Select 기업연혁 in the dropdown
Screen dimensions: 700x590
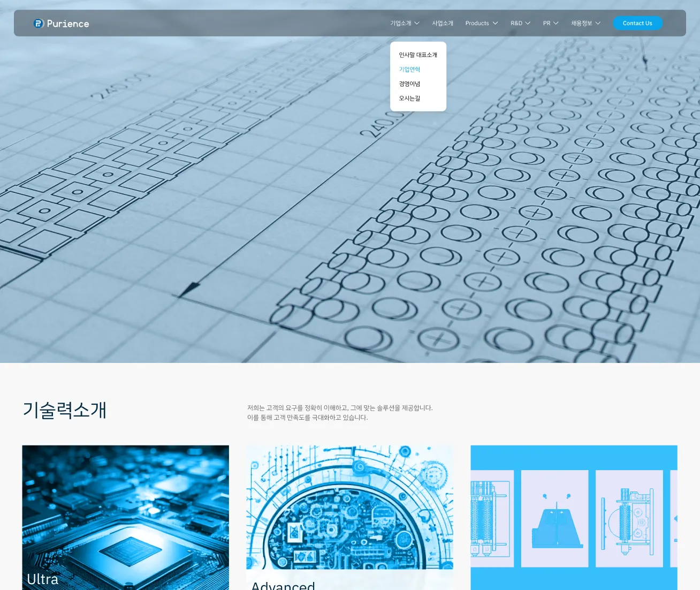409,69
